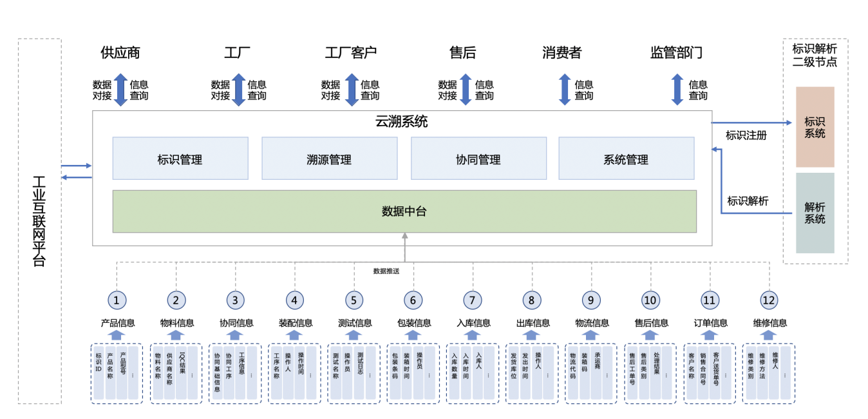Select the 标识管理 module tab

[180, 158]
